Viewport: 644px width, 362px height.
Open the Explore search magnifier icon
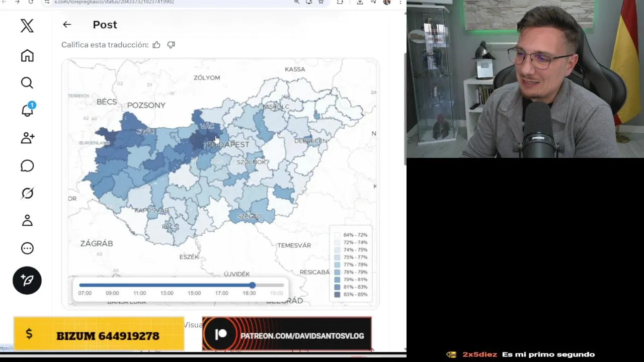[27, 82]
